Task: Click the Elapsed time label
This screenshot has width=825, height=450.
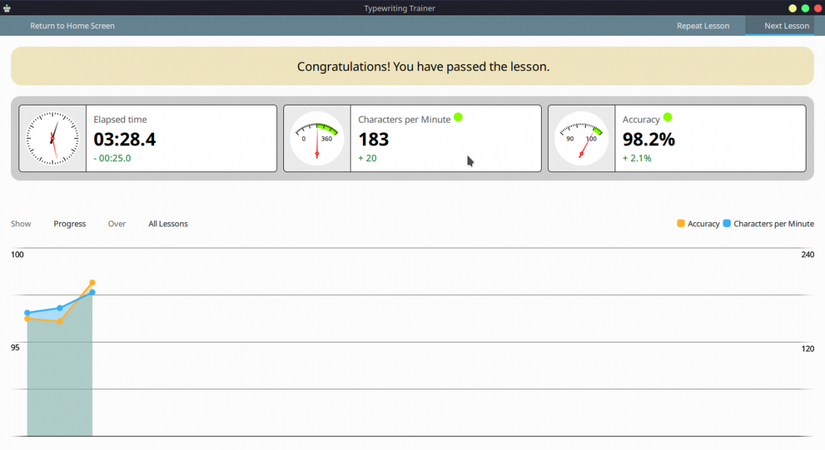Action: [120, 119]
